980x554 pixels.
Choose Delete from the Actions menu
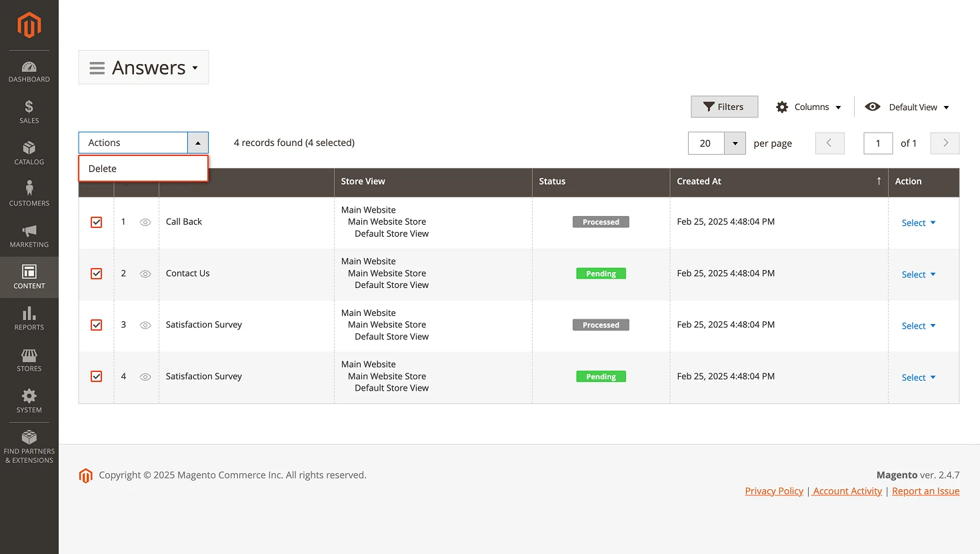[x=102, y=168]
